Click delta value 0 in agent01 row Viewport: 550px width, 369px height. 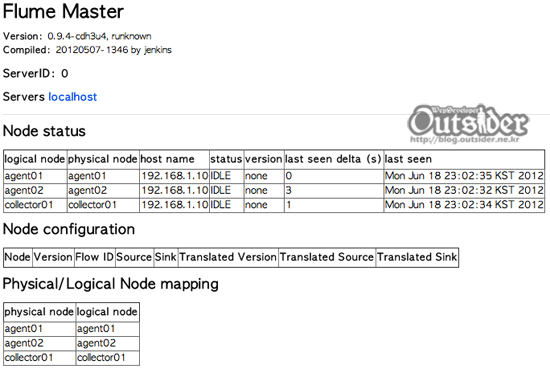point(334,176)
